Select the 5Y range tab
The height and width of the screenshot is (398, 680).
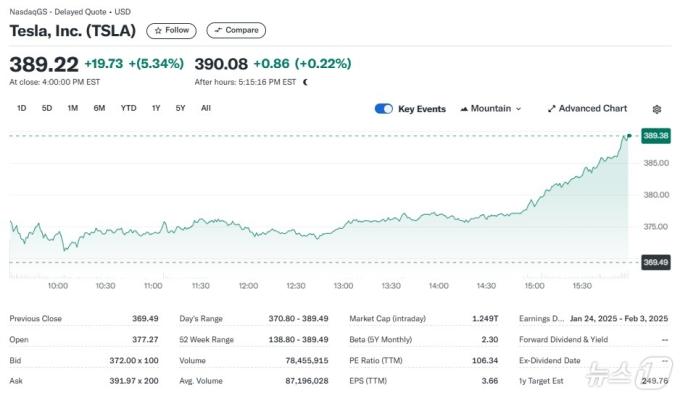pyautogui.click(x=180, y=108)
